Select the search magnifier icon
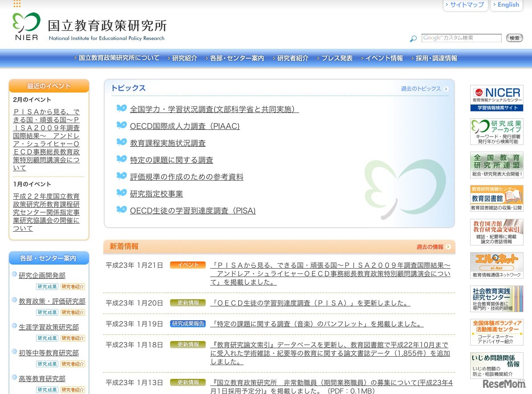Image resolution: width=532 pixels, height=394 pixels. click(412, 39)
